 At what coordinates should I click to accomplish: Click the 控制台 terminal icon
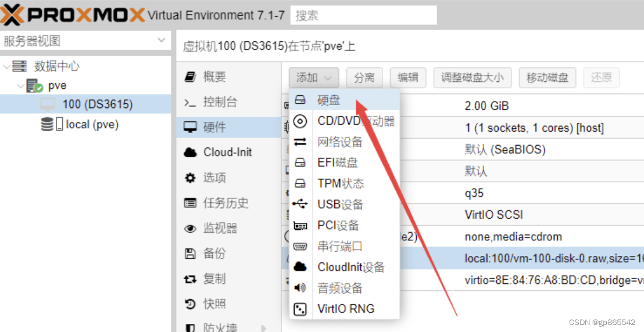point(190,103)
